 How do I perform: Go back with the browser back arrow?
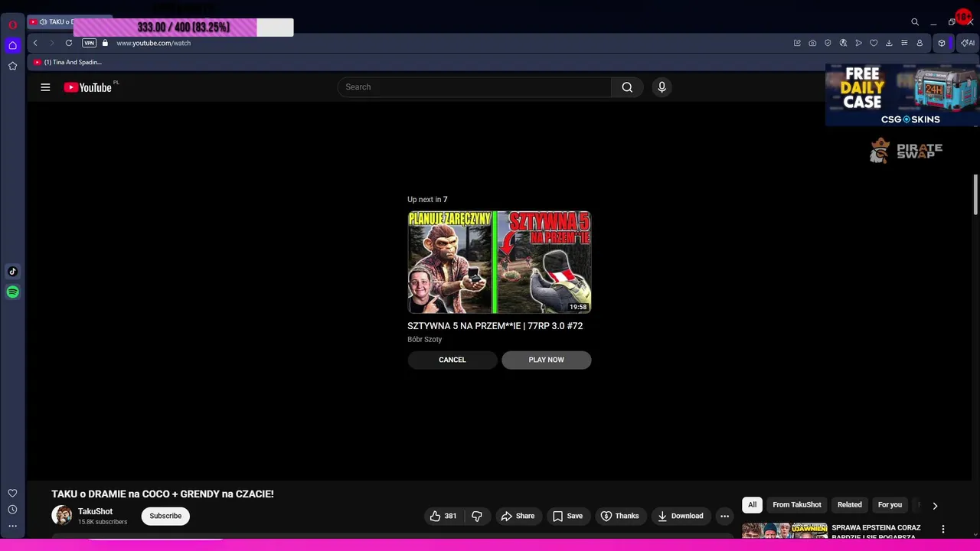[x=35, y=43]
